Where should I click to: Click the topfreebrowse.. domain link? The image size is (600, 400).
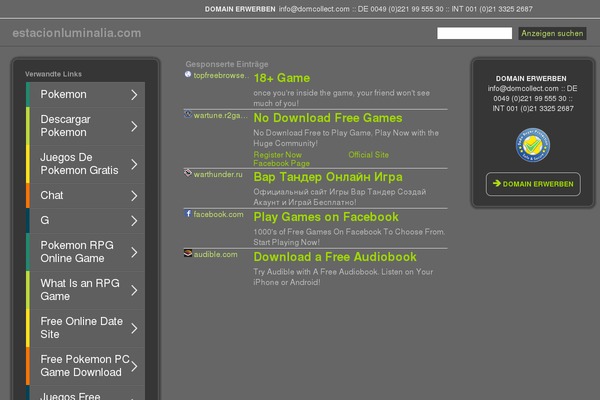[x=221, y=75]
